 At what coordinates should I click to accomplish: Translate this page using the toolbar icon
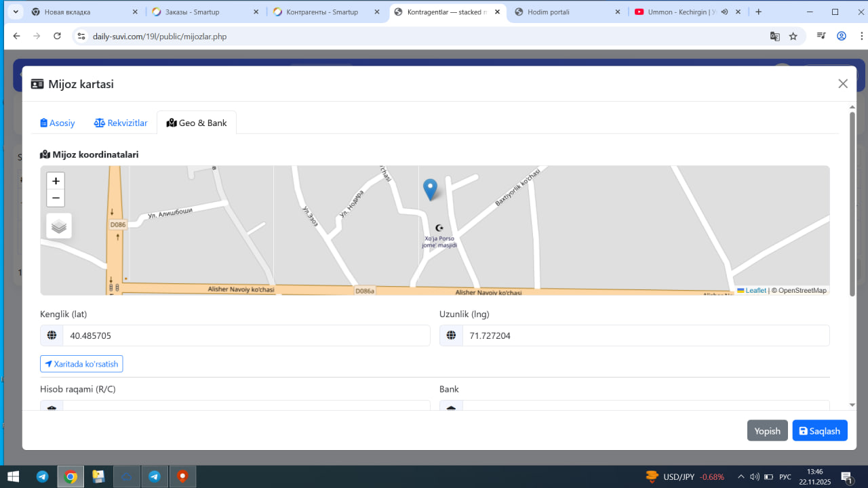774,36
